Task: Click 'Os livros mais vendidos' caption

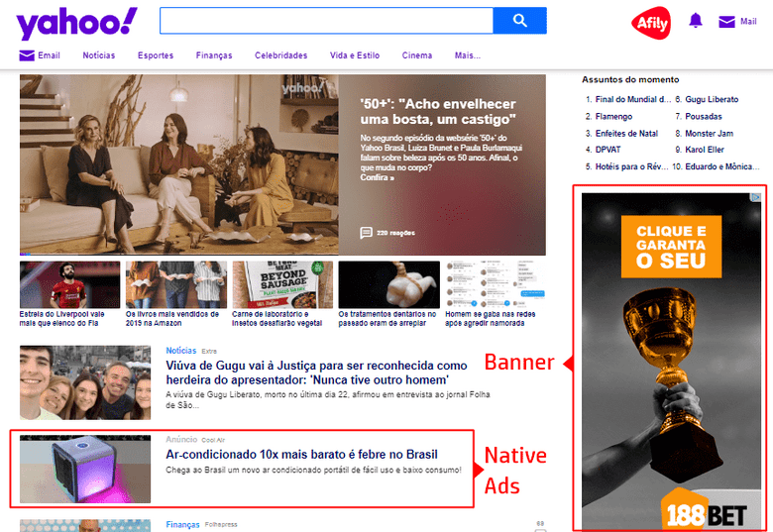Action: (x=172, y=319)
